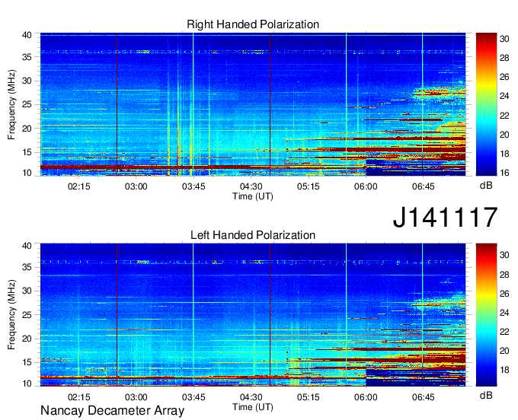Click the Left Handed plot's dB color scale bar
Screen dimensions: 518x420
[x=486, y=315]
